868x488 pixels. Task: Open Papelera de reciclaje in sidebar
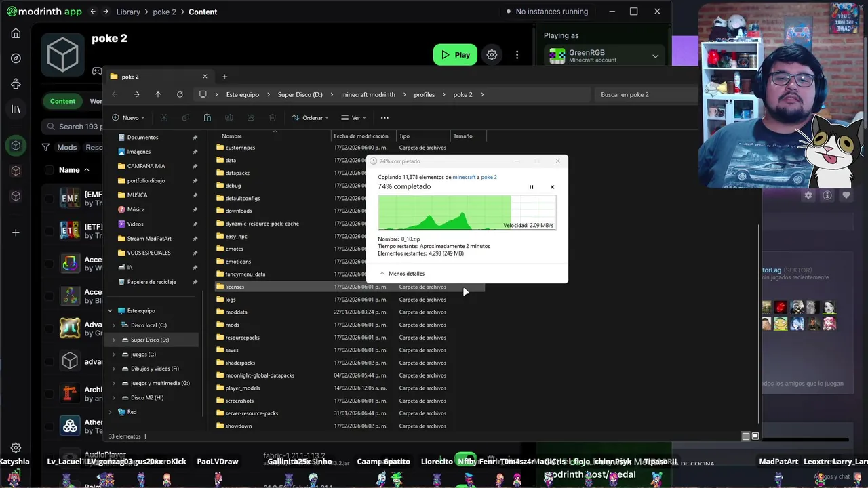[x=151, y=282]
